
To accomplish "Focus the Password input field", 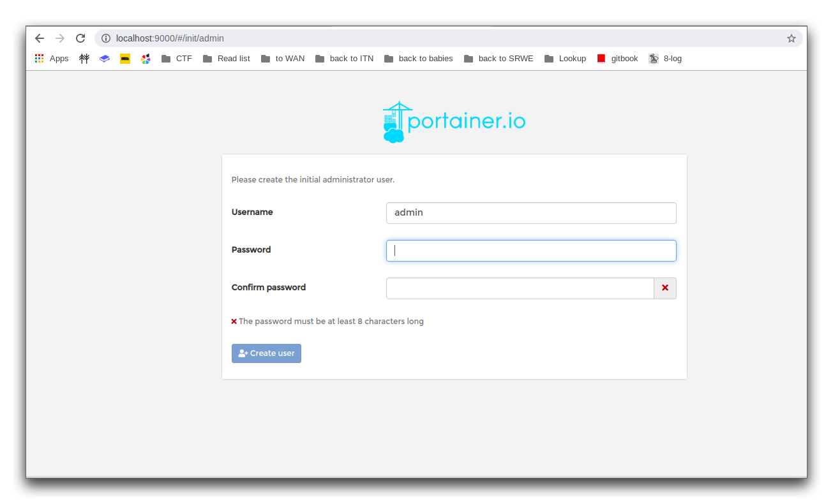I will click(x=531, y=251).
